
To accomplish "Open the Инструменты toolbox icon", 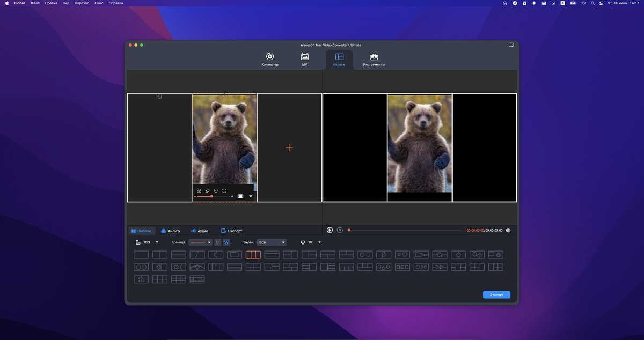I will 374,59.
